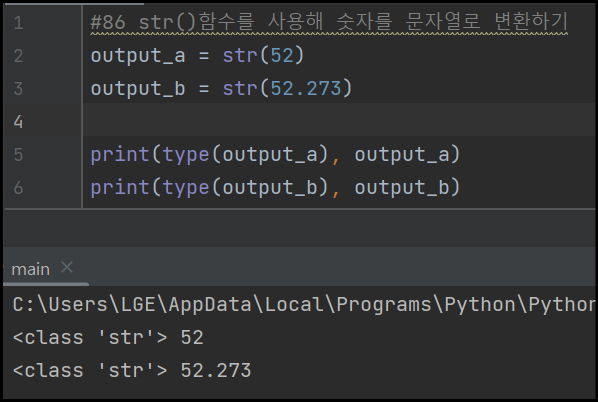Click type(output_b) on line 6
The image size is (598, 402).
click(246, 188)
